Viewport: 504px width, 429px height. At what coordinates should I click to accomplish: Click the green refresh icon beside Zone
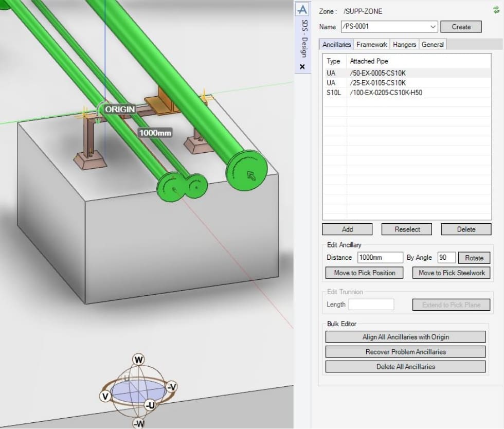[495, 9]
